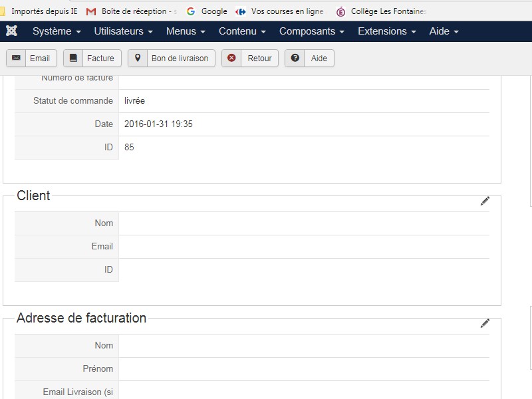Open the Utilisateurs menu

[124, 31]
